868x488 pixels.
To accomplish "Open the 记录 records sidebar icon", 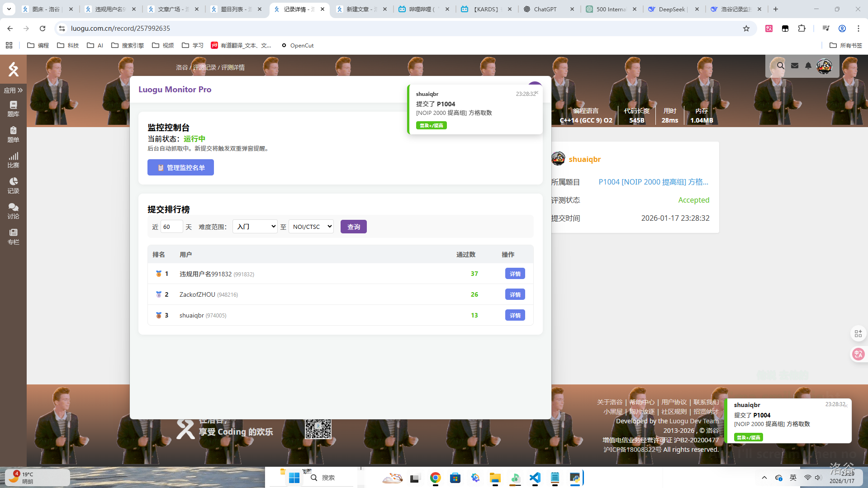I will click(13, 185).
